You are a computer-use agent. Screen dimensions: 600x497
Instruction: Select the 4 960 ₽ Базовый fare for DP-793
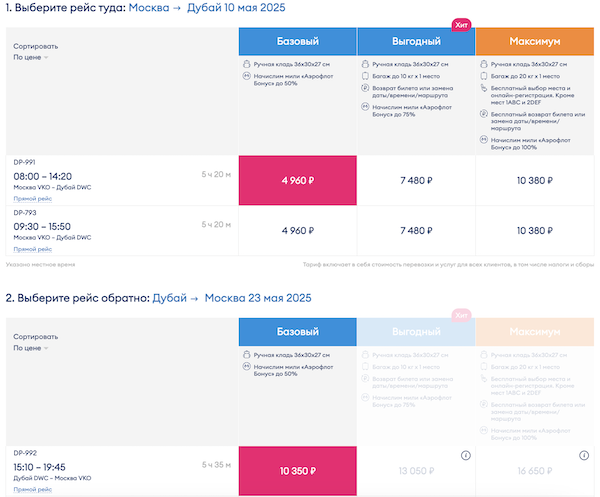click(297, 230)
